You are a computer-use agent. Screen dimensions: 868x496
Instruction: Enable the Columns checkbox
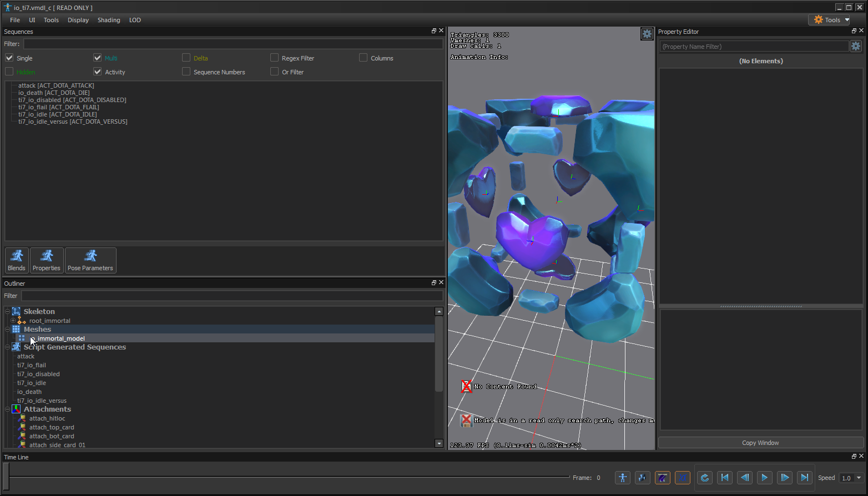point(363,58)
